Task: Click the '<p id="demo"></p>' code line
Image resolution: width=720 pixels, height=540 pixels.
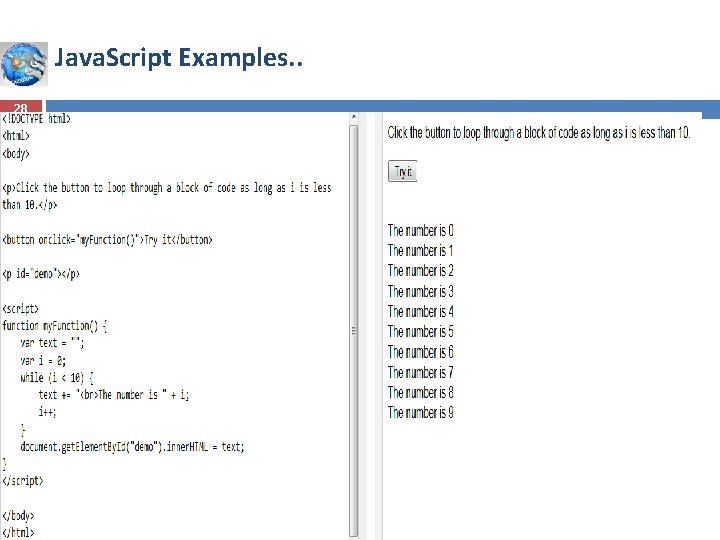Action: click(41, 274)
